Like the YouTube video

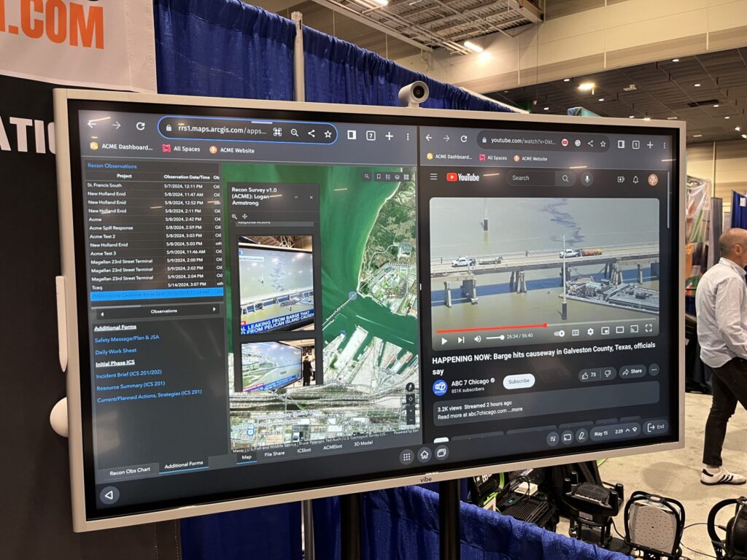point(589,376)
